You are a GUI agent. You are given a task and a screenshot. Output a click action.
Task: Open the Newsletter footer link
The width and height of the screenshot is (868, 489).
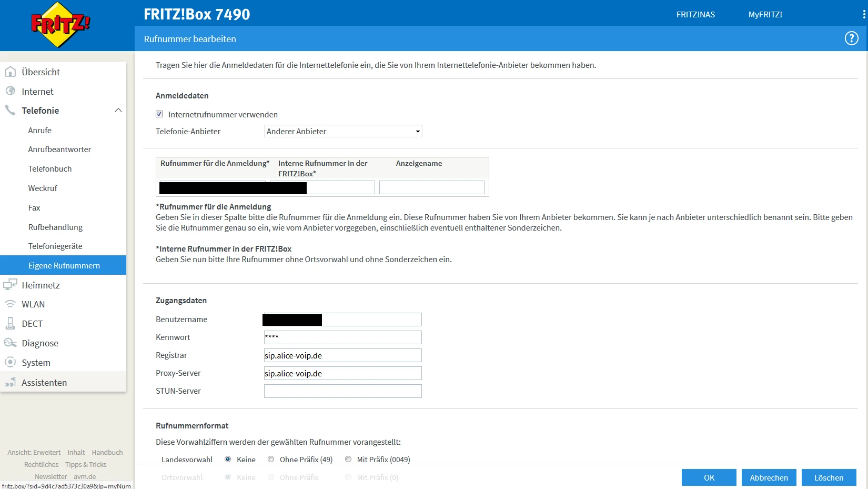click(x=51, y=476)
